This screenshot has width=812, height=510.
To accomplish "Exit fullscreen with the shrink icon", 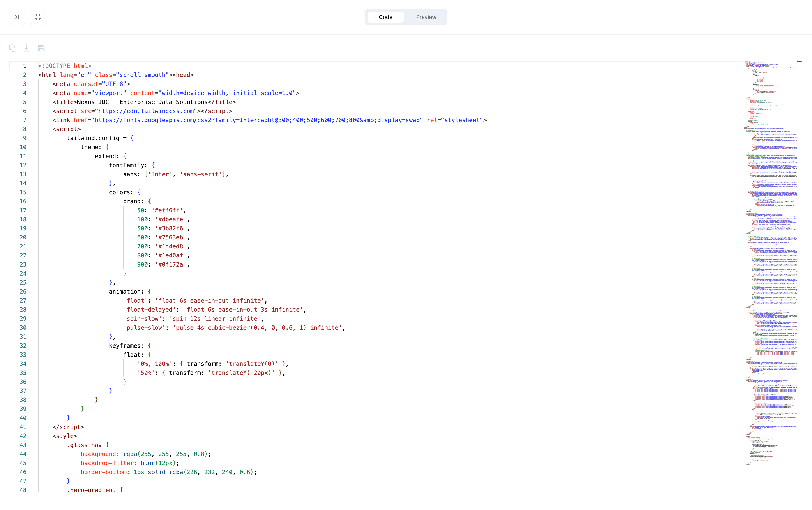I will (38, 17).
